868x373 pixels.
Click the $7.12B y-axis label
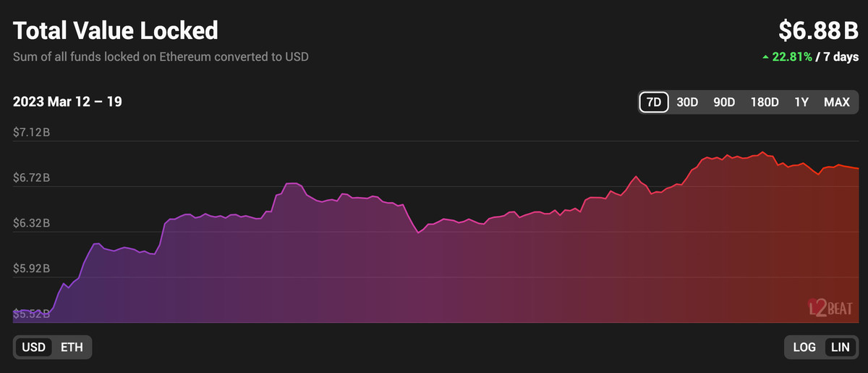31,133
